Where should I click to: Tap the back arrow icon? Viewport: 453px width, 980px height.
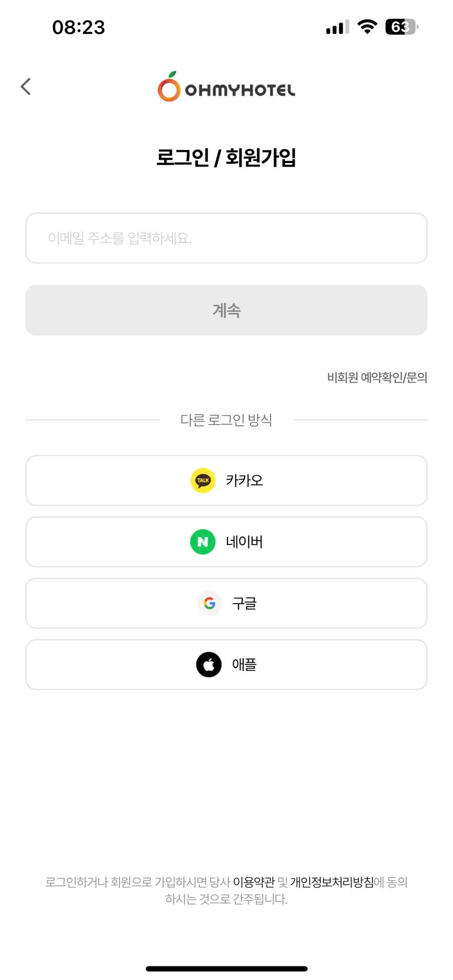(26, 86)
